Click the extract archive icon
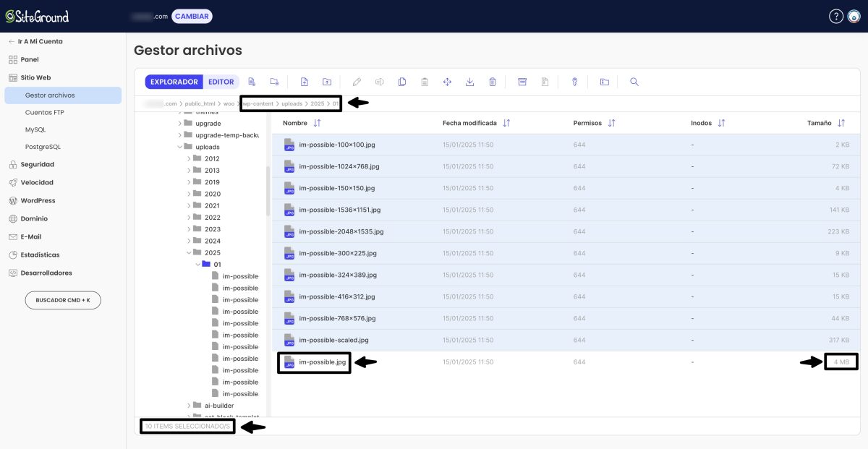The width and height of the screenshot is (868, 449). (x=545, y=82)
